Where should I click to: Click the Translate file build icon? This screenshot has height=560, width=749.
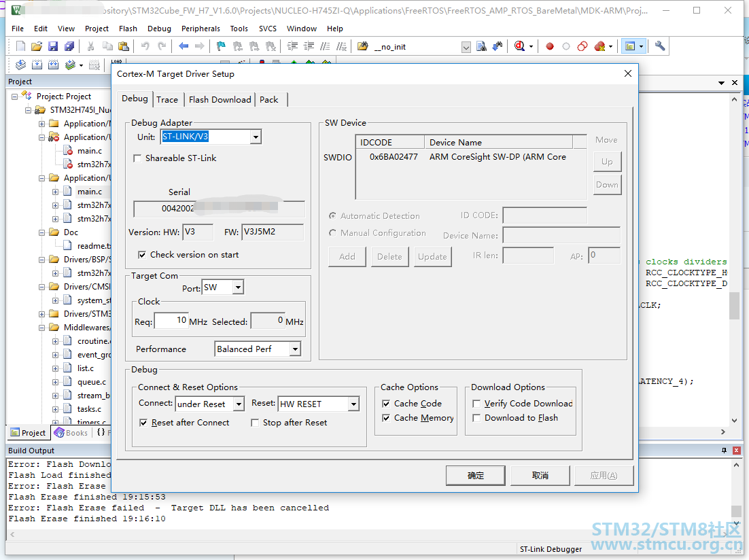tap(20, 65)
